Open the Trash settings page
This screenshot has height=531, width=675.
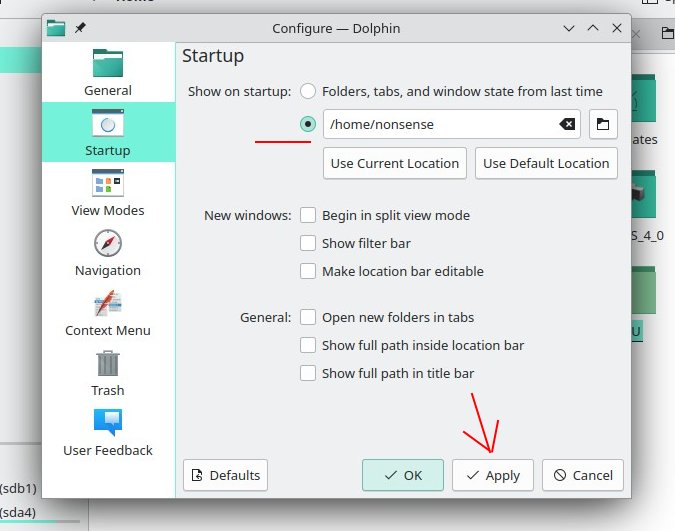point(108,372)
